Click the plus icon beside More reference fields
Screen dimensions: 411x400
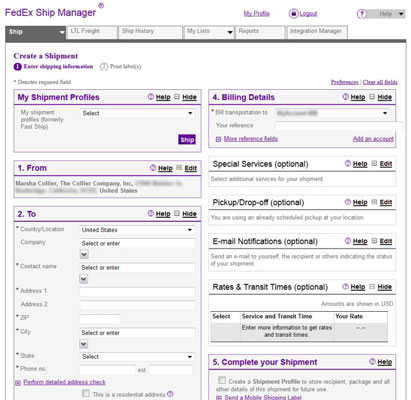coord(218,139)
